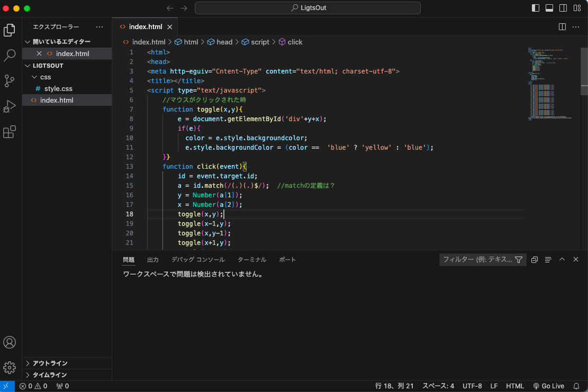588x392 pixels.
Task: Open the Search view in activity bar
Action: [10, 55]
